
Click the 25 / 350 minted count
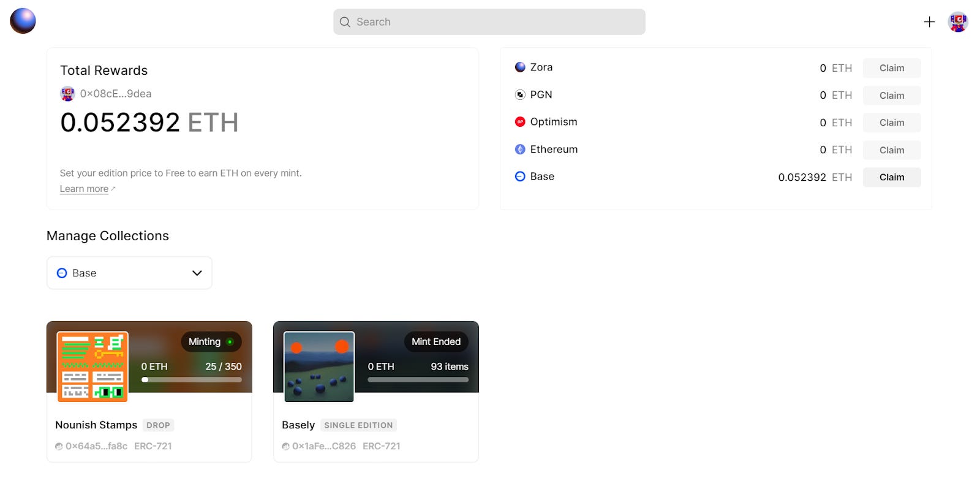224,366
